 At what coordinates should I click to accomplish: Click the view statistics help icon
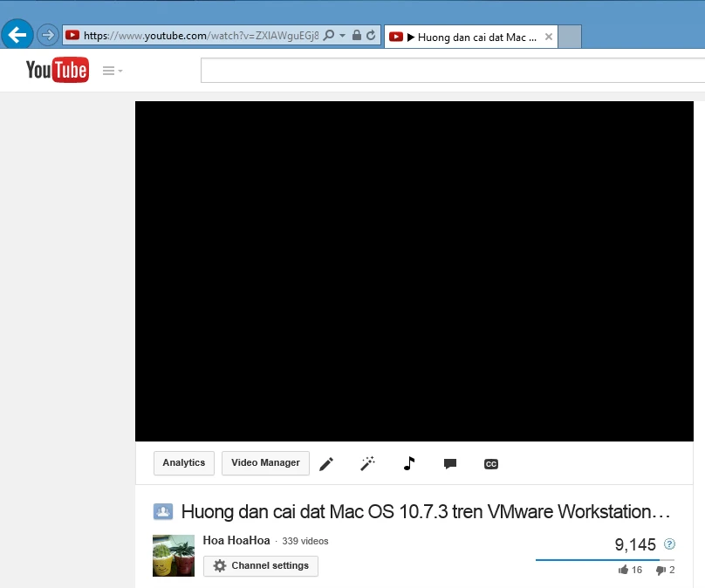click(669, 544)
